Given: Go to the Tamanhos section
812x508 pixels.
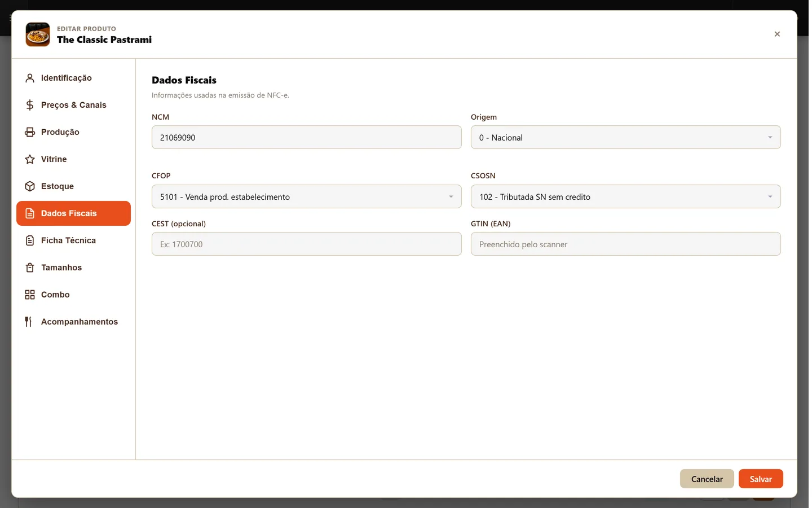Looking at the screenshot, I should point(73,268).
